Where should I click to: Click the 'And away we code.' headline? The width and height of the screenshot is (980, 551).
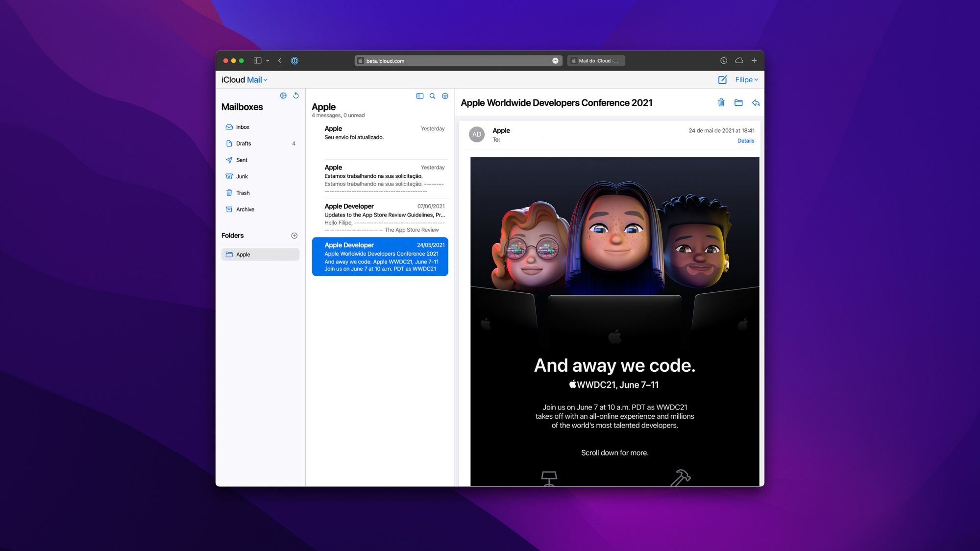tap(614, 365)
